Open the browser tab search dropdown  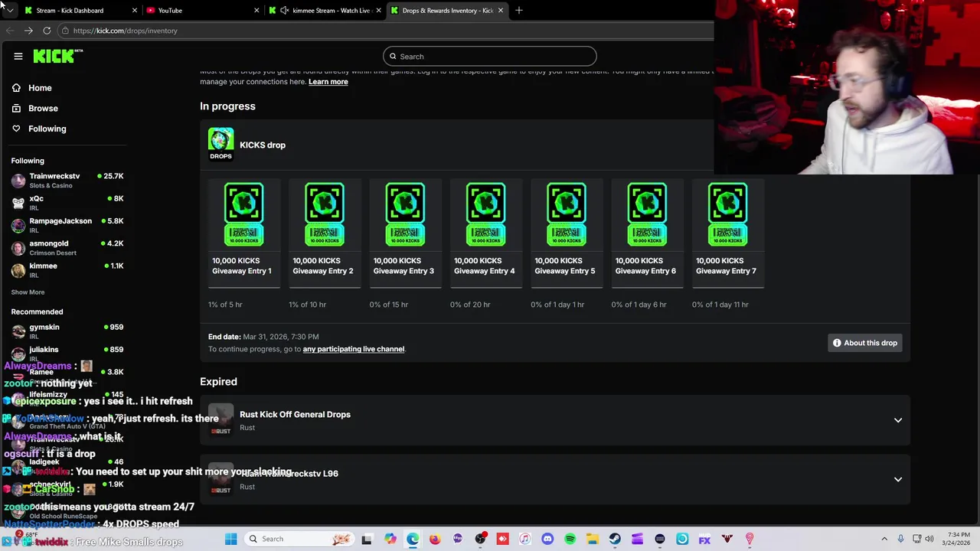coord(9,11)
